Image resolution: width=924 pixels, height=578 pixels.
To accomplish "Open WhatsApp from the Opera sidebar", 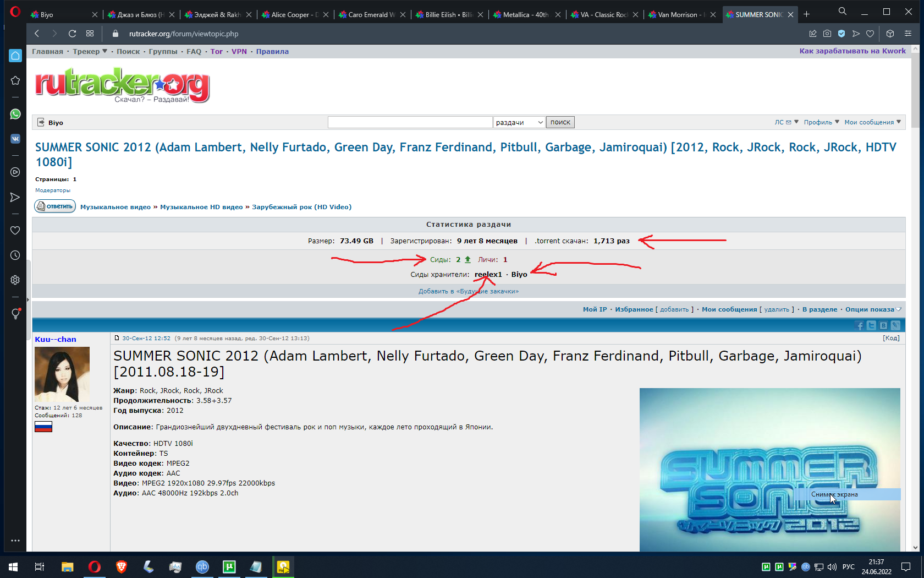I will pos(15,114).
